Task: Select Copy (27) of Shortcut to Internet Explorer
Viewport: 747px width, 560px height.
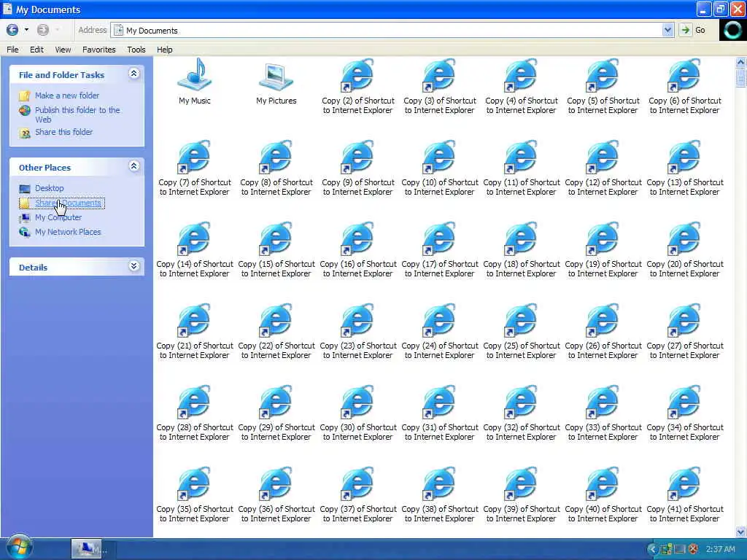Action: (x=684, y=332)
